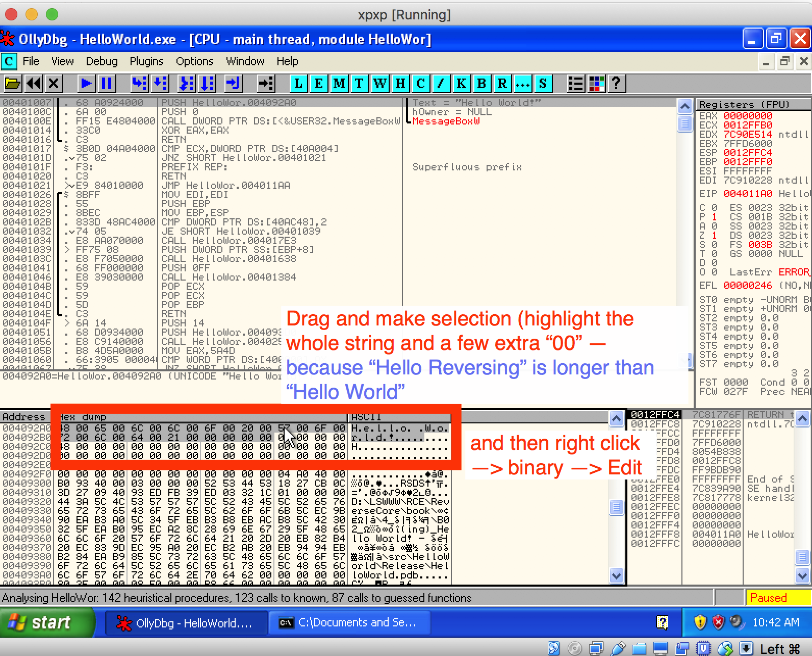812x656 pixels.
Task: Open Threads window with T button
Action: pos(360,83)
